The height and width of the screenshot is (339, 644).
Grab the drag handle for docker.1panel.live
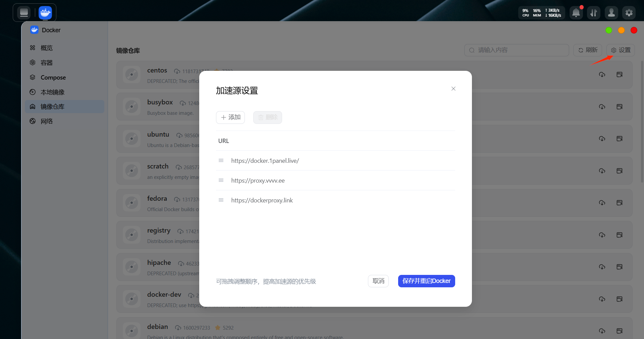tap(221, 160)
